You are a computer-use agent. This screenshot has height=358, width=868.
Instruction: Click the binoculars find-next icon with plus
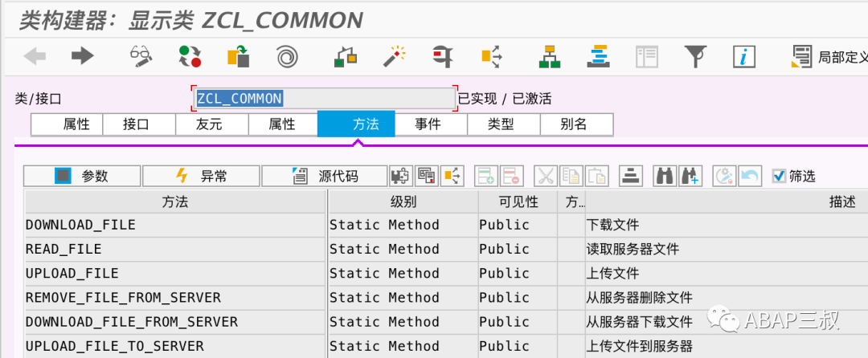pos(690,177)
